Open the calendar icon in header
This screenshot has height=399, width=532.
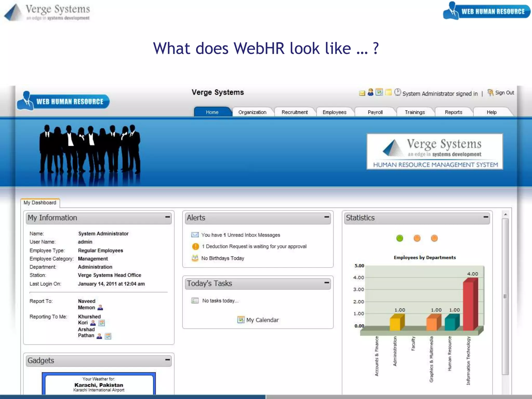tap(379, 92)
